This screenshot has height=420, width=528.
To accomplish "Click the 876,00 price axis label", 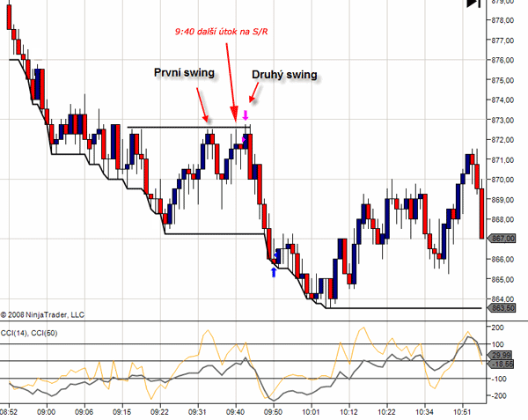I will (x=502, y=60).
